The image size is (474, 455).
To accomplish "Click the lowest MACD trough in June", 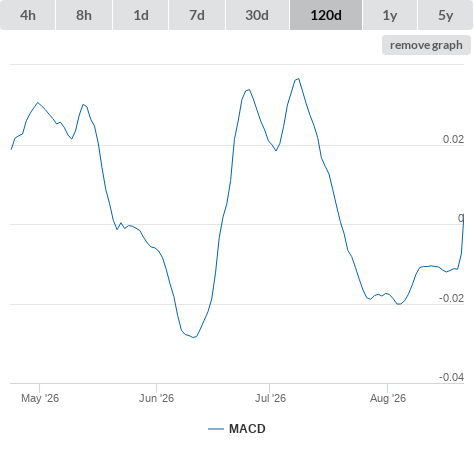I will [194, 337].
